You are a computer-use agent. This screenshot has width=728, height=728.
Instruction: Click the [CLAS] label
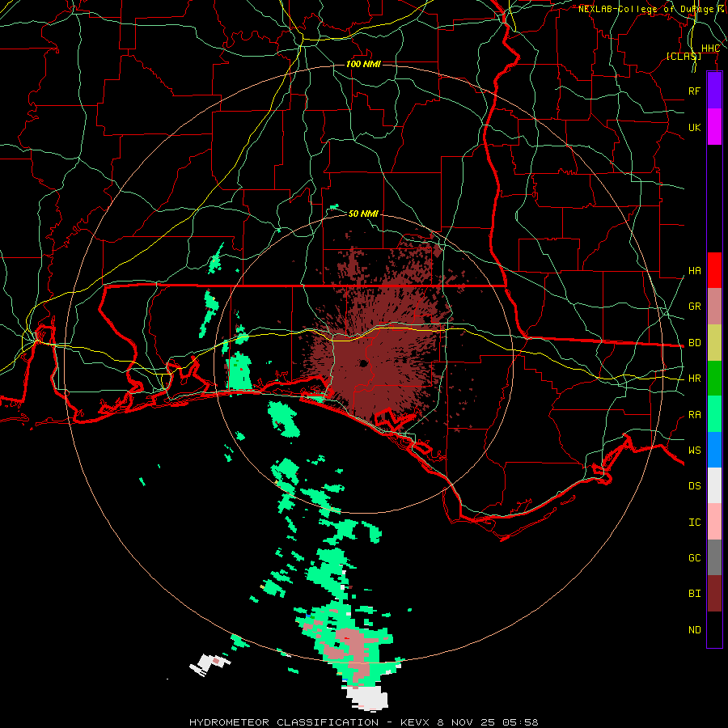(684, 57)
